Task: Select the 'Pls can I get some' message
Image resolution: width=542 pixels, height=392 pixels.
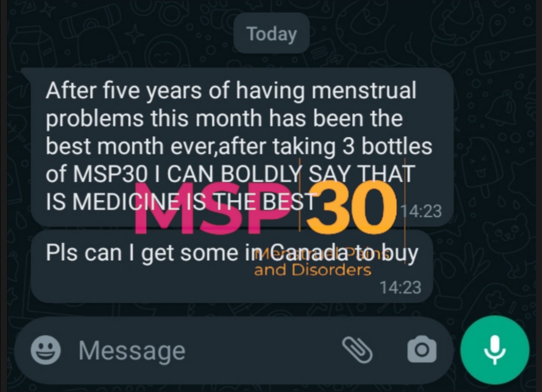Action: tap(231, 266)
